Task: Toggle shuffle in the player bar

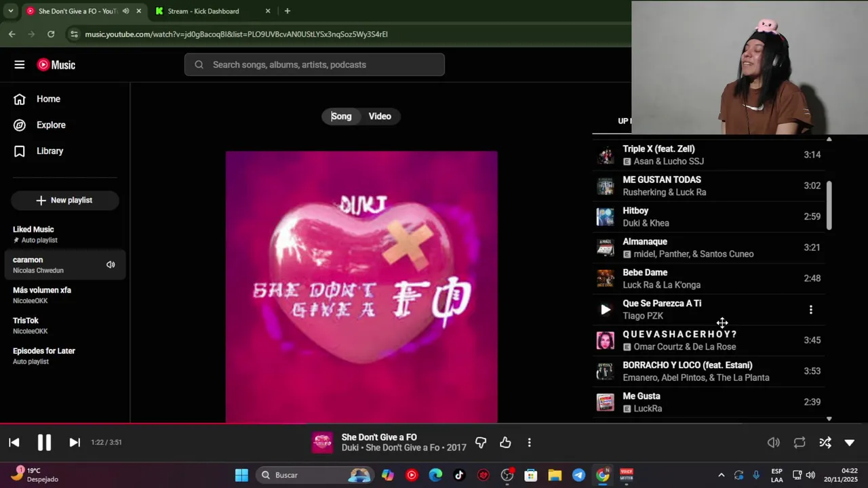Action: [x=825, y=443]
